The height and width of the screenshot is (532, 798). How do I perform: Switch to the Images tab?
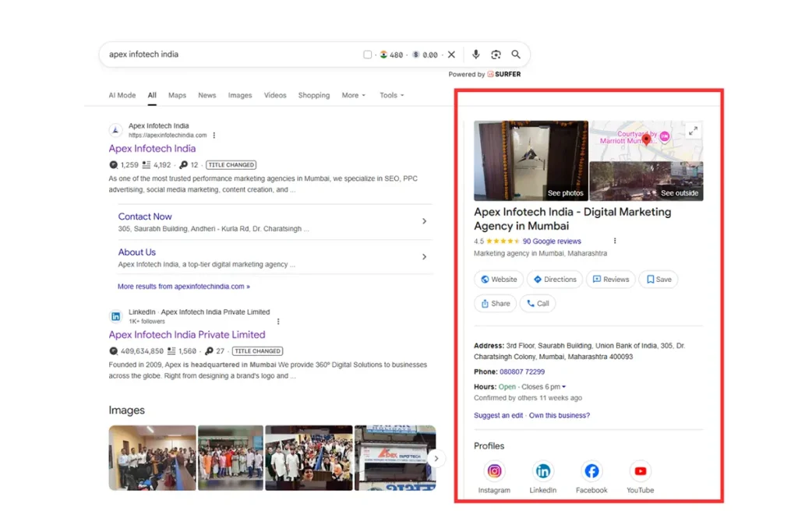240,95
